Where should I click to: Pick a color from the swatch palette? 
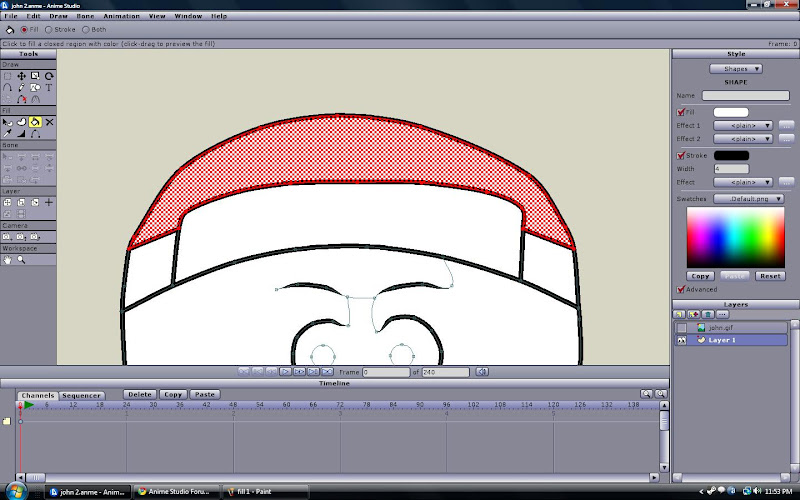(x=735, y=237)
